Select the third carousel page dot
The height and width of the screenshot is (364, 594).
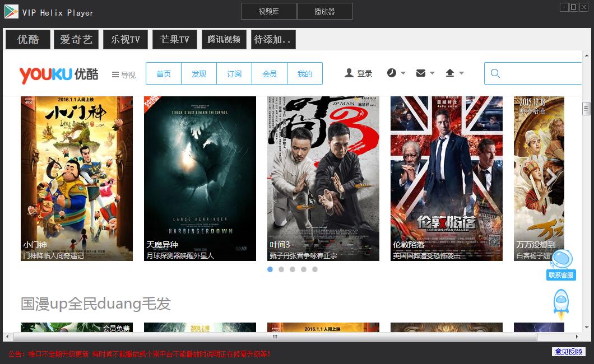coord(293,269)
